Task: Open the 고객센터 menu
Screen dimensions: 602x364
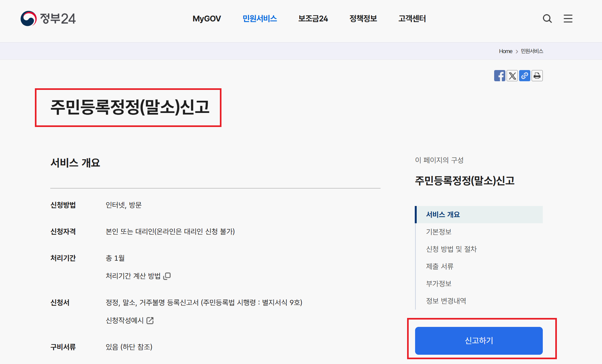Action: click(412, 19)
